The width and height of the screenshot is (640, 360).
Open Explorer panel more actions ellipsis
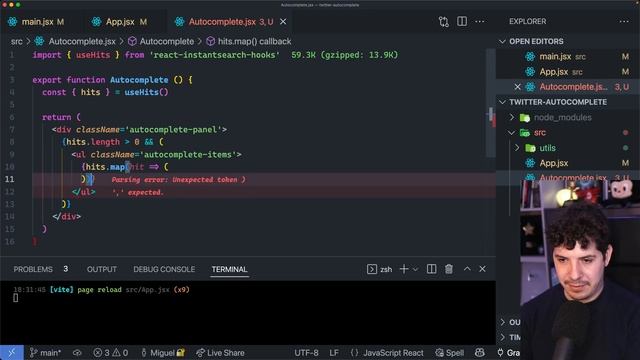624,22
